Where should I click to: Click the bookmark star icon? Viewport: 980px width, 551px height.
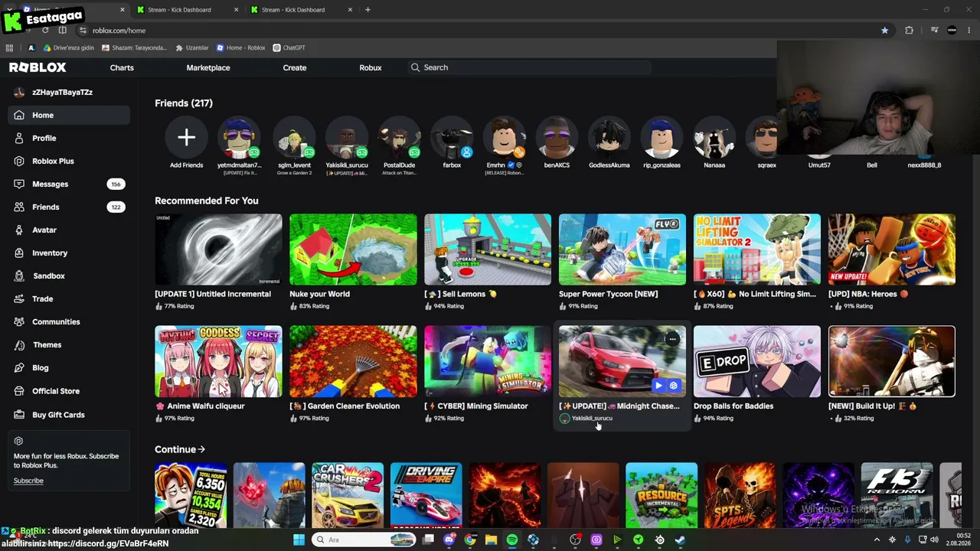pyautogui.click(x=885, y=31)
